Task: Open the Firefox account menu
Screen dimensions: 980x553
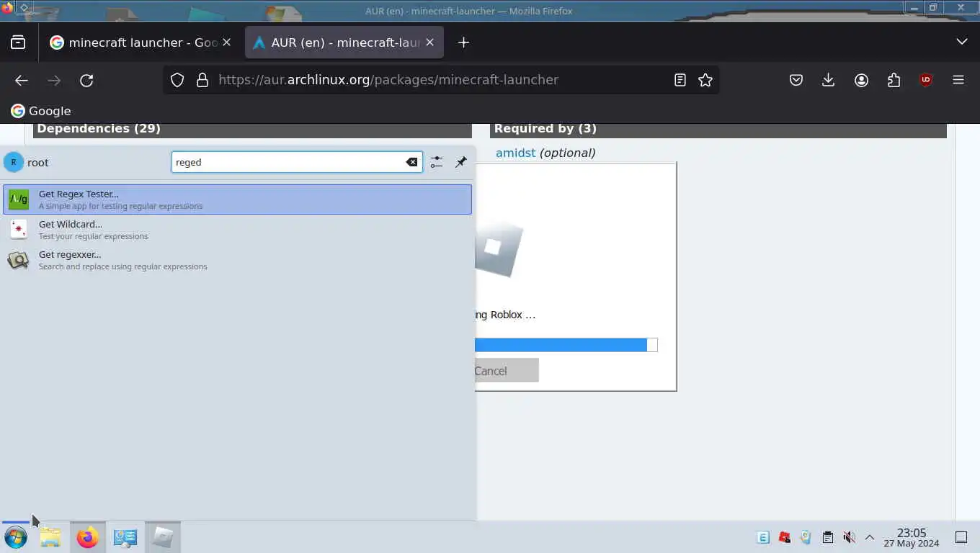Action: click(861, 80)
